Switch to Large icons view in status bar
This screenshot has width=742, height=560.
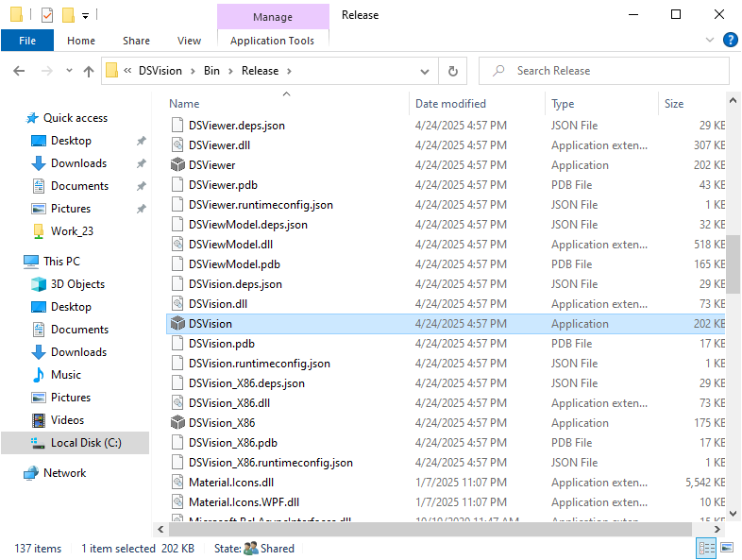727,548
